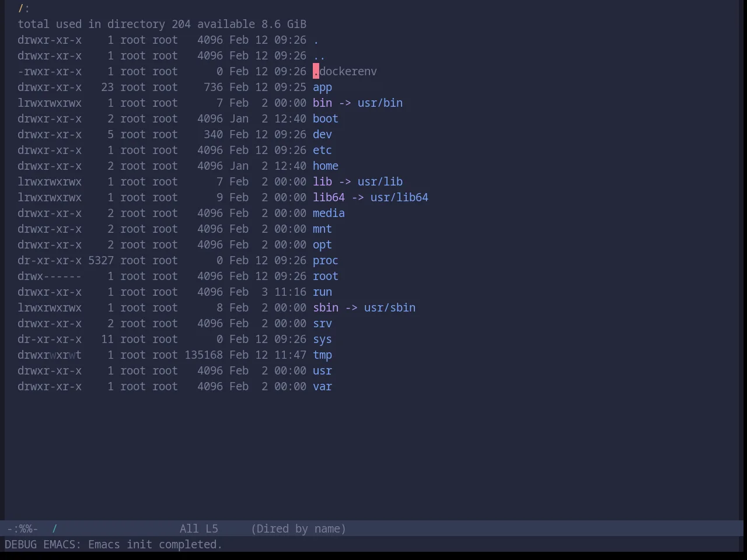The image size is (747, 560).
Task: Open the usr directory
Action: point(322,370)
